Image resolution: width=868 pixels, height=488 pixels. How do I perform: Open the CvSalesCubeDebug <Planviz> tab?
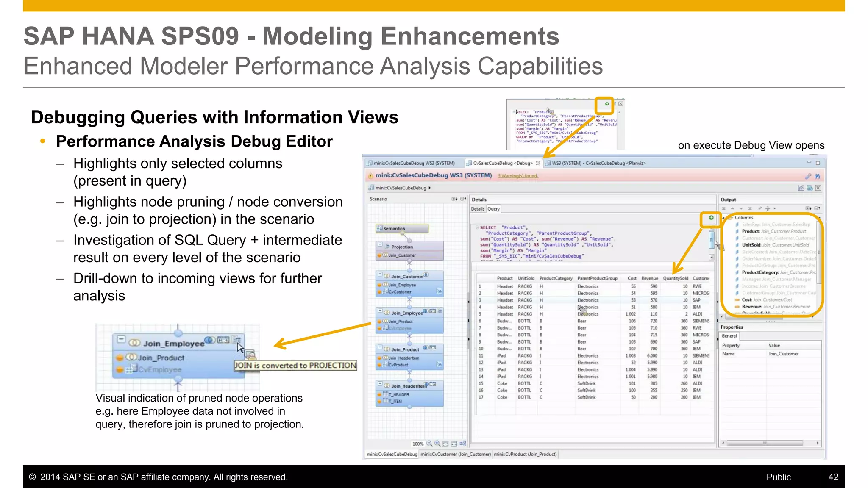595,163
